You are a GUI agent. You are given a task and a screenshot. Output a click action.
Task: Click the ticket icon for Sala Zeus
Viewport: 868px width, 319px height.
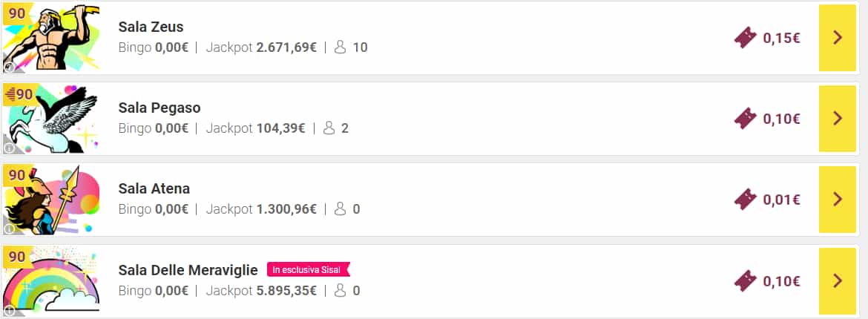pos(745,38)
